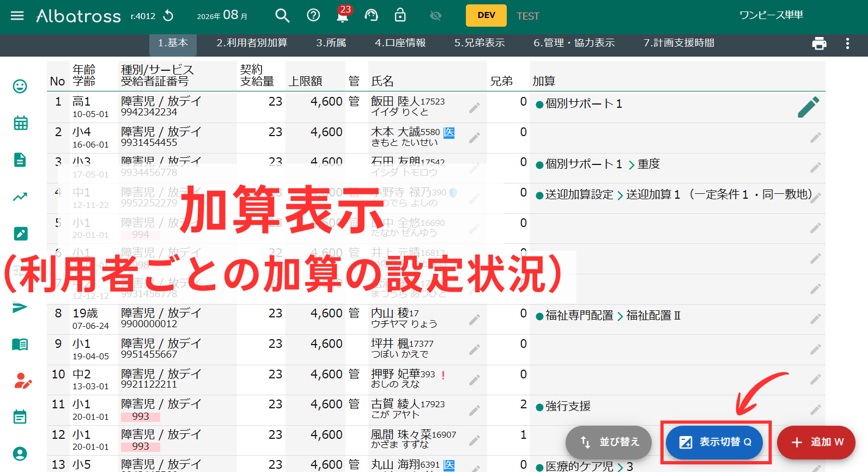Image resolution: width=868 pixels, height=472 pixels.
Task: Click pink 993 number in row 11
Action: 141,416
